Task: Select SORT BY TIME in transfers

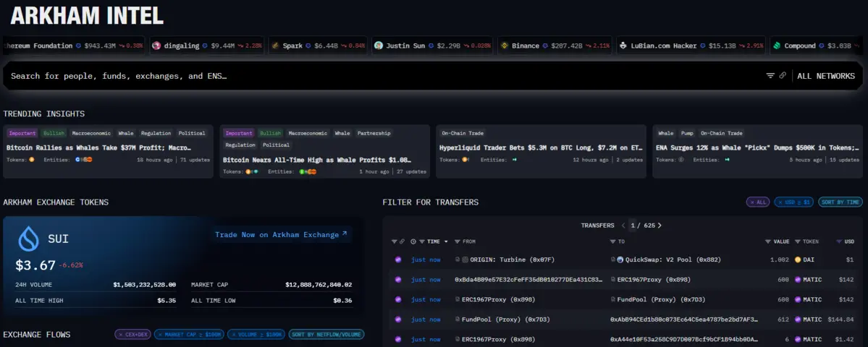Action: [x=840, y=202]
